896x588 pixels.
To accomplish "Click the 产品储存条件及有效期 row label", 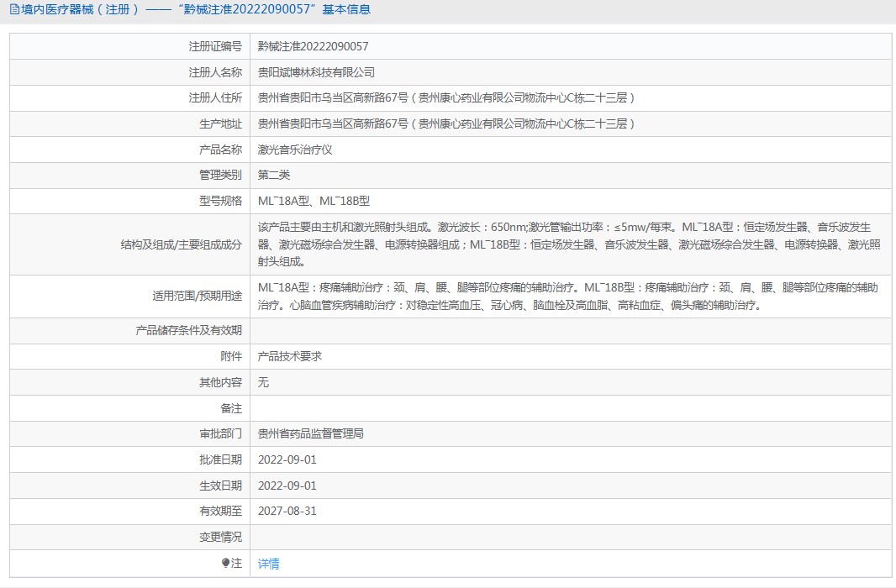I will point(188,331).
